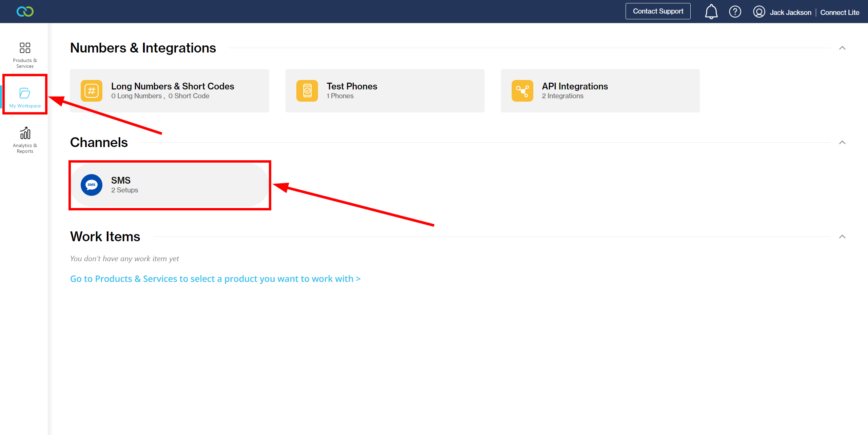Click the Work Items heading
Viewport: 868px width, 435px height.
[105, 236]
